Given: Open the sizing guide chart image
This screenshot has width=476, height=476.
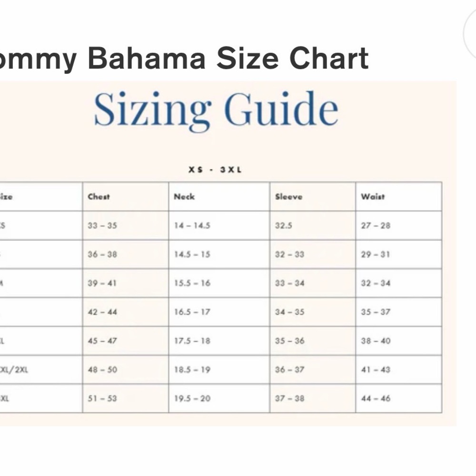Looking at the screenshot, I should point(228,254).
